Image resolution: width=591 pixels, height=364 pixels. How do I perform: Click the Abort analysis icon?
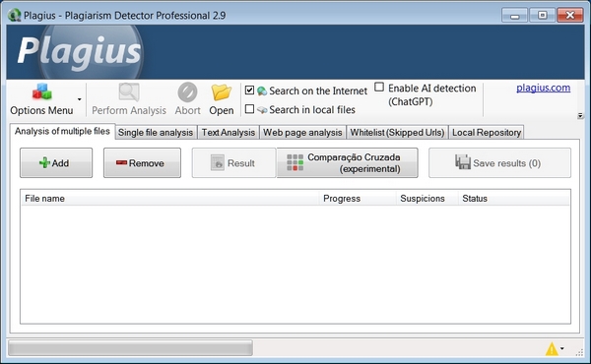point(187,92)
